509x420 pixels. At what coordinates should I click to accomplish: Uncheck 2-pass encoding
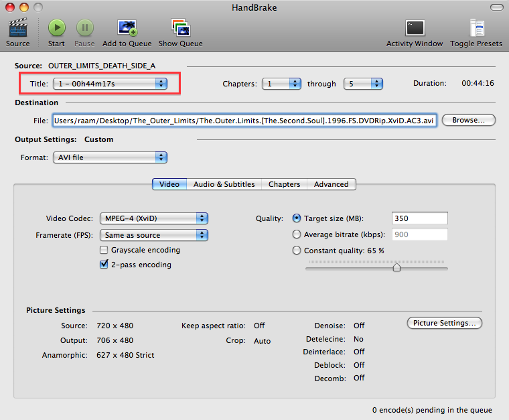[x=104, y=264]
